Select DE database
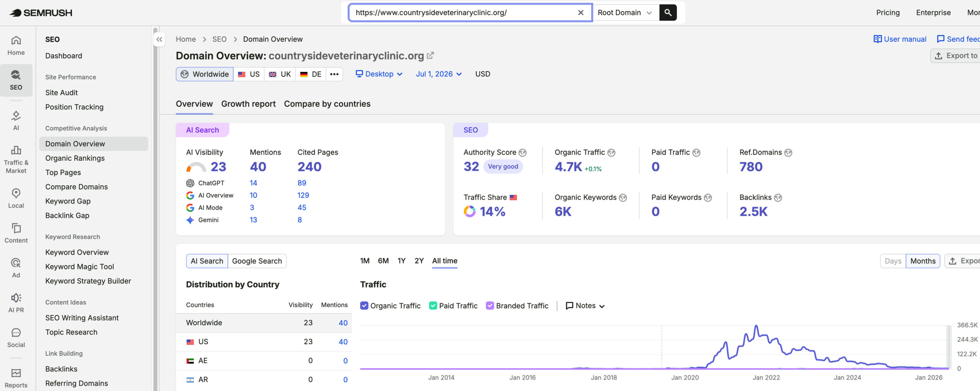This screenshot has height=391, width=980. [311, 74]
